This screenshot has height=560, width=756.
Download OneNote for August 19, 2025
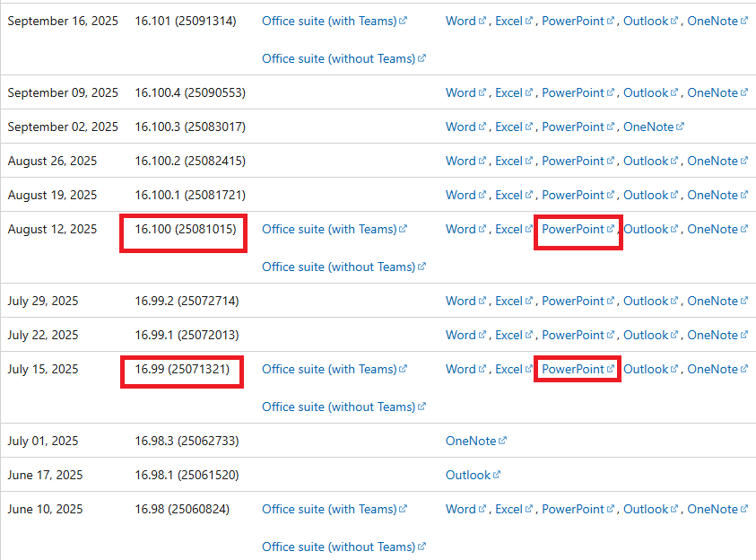tap(717, 196)
